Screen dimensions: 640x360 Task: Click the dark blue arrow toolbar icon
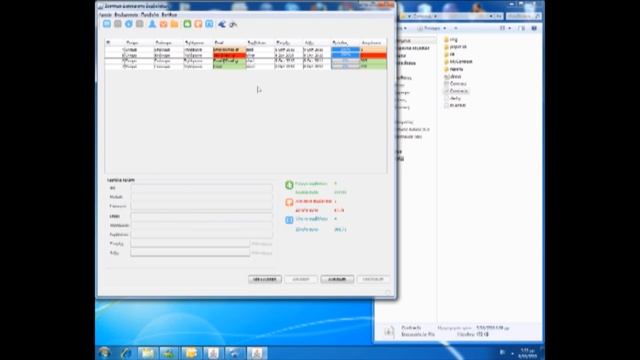pos(222,24)
